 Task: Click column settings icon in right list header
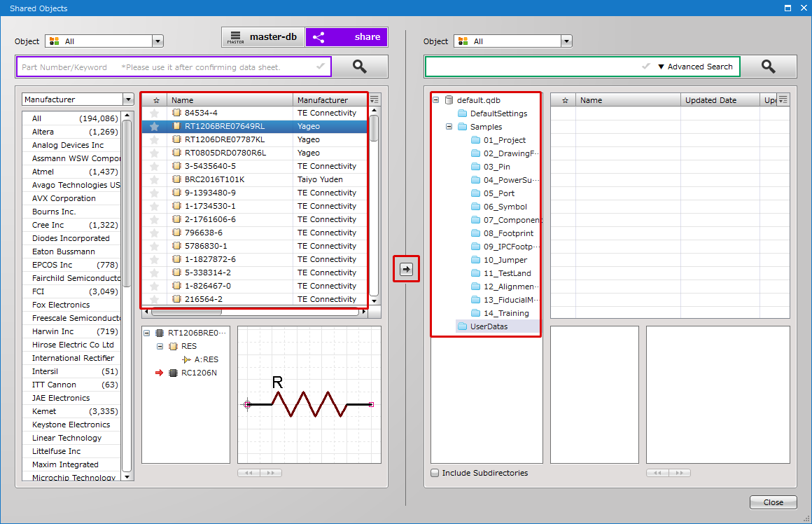click(783, 100)
